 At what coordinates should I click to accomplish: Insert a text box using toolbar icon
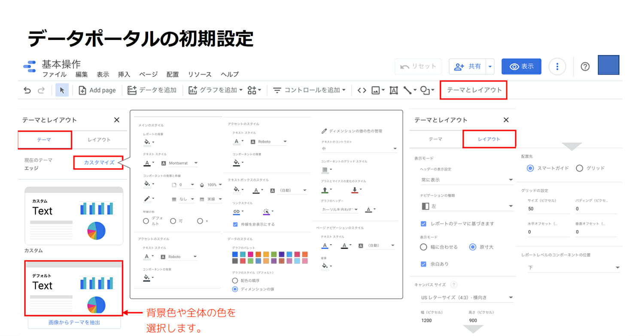pyautogui.click(x=393, y=90)
